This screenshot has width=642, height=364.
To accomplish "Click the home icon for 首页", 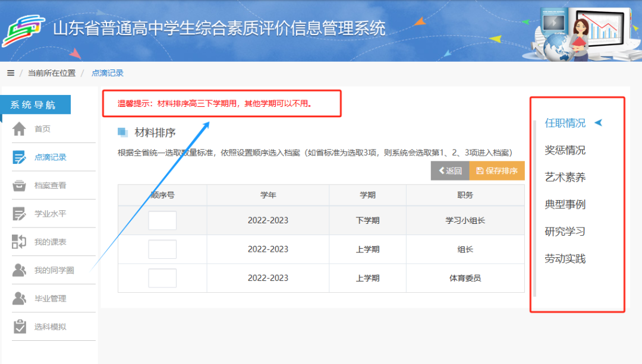I will tap(20, 129).
